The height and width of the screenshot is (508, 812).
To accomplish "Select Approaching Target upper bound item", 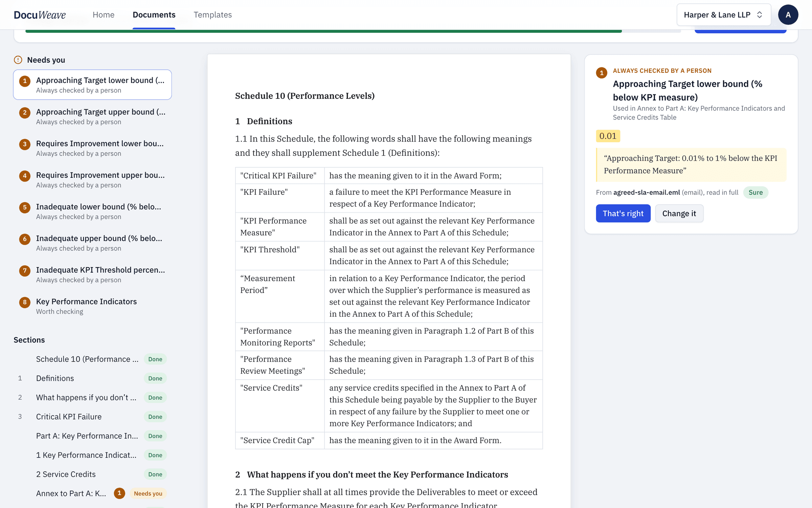I will [92, 117].
